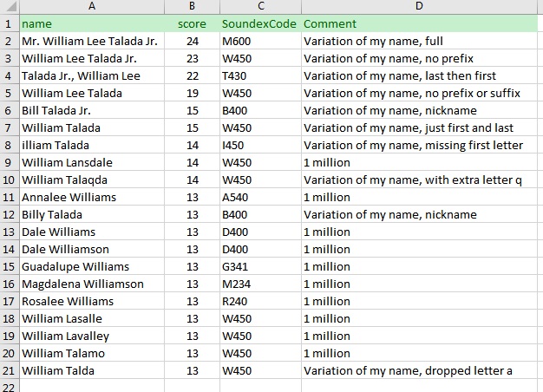Click the select-all corner of the sheet
This screenshot has width=543, height=392.
pyautogui.click(x=9, y=7)
